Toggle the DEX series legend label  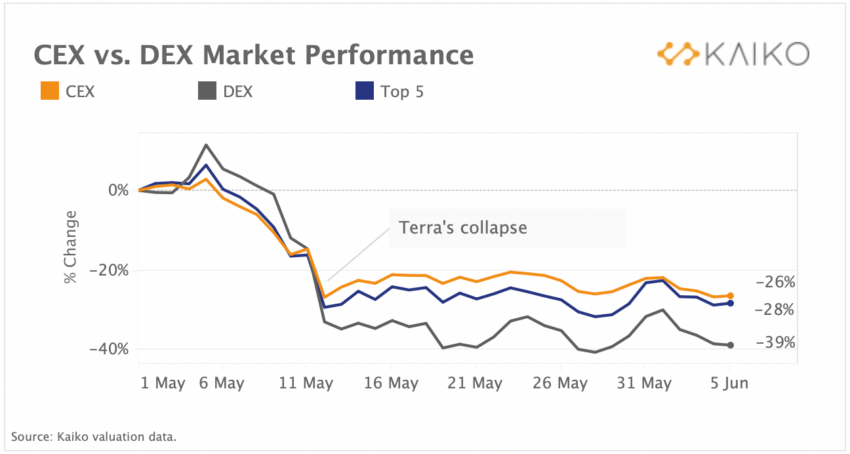[238, 92]
